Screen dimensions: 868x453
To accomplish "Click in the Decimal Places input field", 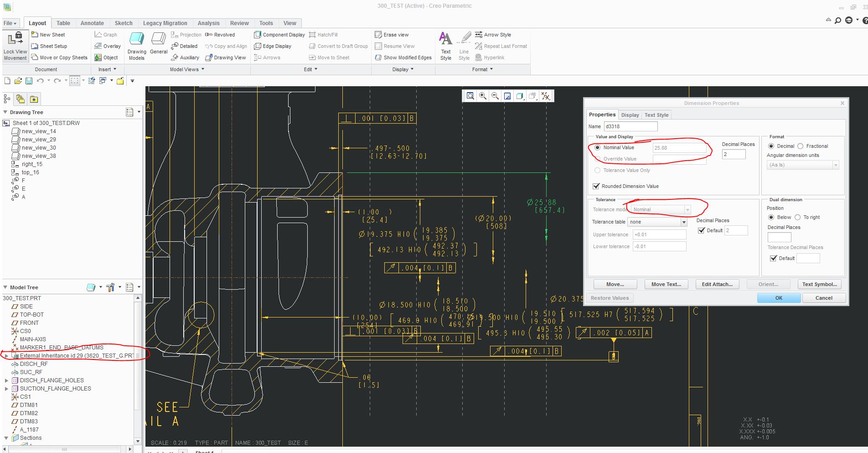I will 734,154.
